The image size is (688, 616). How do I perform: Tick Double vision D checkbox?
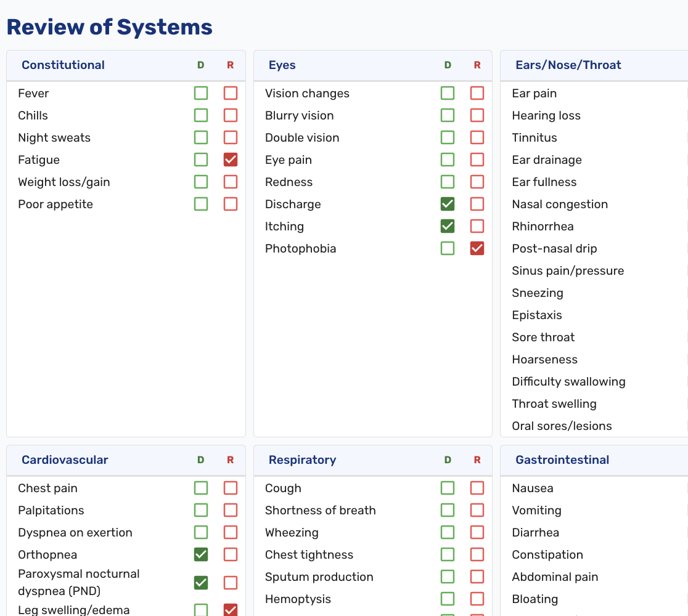(448, 137)
